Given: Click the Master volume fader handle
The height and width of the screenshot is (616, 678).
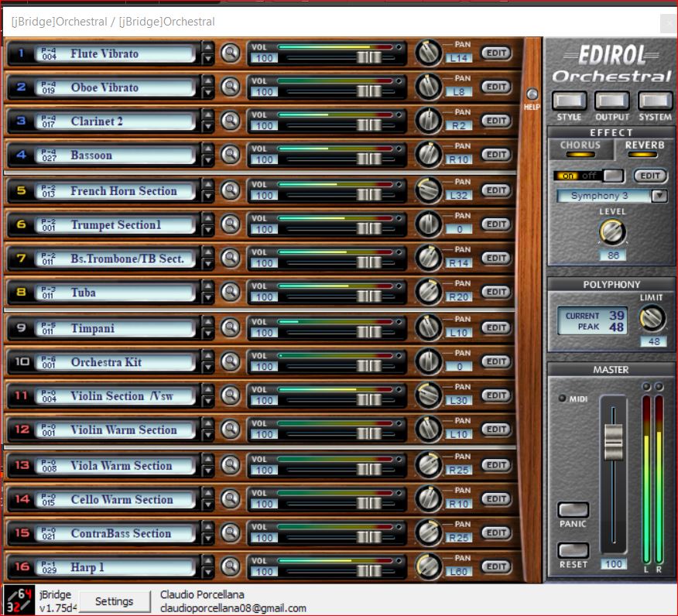Looking at the screenshot, I should click(614, 442).
